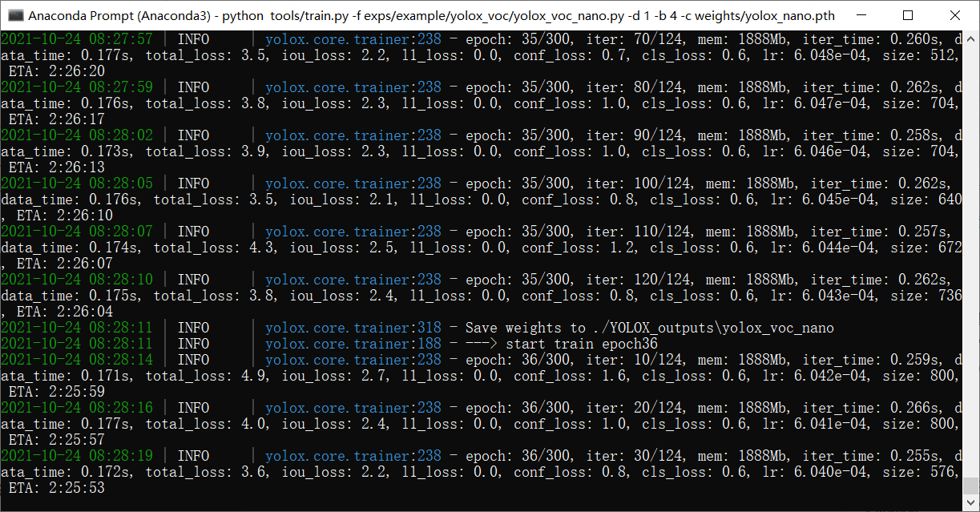The width and height of the screenshot is (980, 512).
Task: Click timestamp 2021-10-24 08:28:10
Action: (x=77, y=280)
